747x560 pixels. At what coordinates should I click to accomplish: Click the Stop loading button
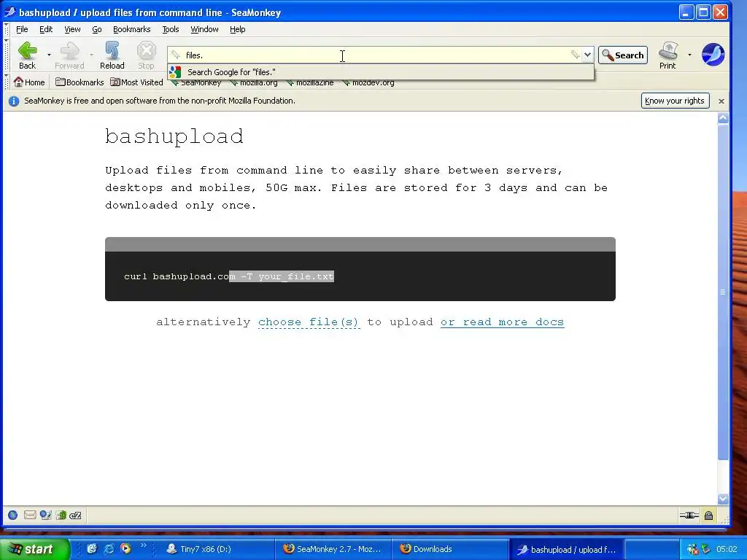point(146,55)
